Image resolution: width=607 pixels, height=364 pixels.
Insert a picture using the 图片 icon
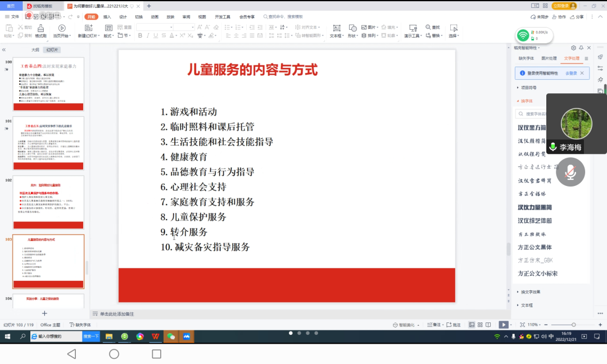click(366, 27)
